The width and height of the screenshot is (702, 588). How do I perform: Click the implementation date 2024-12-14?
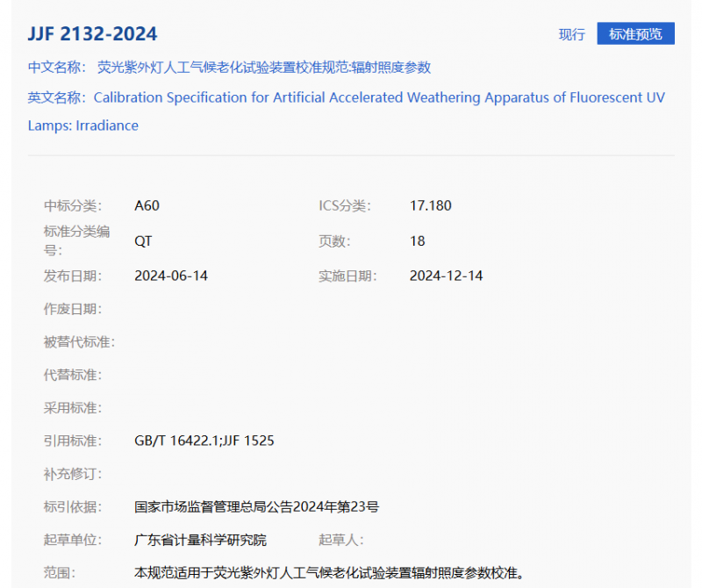pyautogui.click(x=446, y=276)
